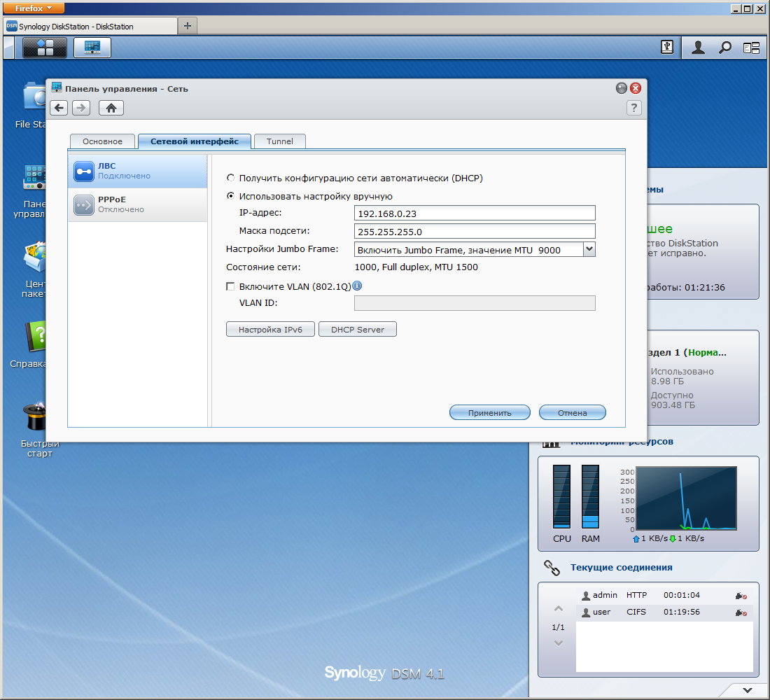Viewport: 770px width, 700px height.
Task: Go back in Control Panel
Action: (x=59, y=108)
